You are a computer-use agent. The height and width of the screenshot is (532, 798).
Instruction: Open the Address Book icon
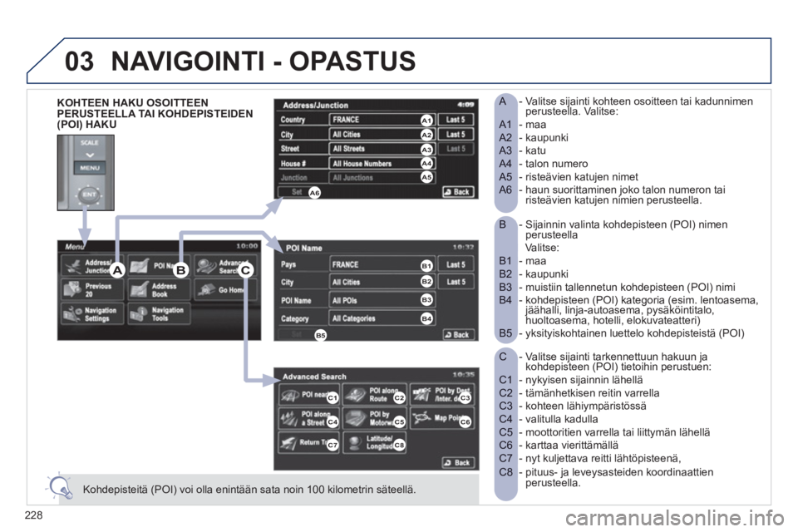pos(159,289)
